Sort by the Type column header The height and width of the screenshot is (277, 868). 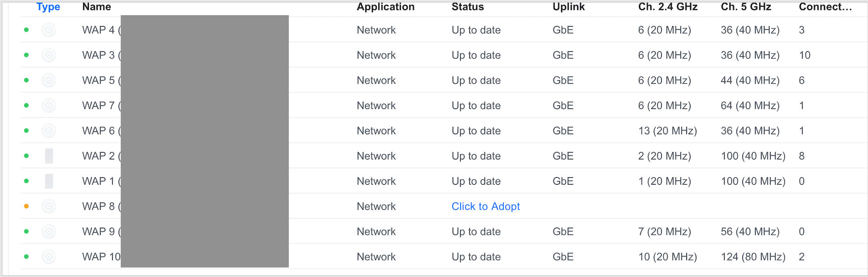[x=48, y=7]
